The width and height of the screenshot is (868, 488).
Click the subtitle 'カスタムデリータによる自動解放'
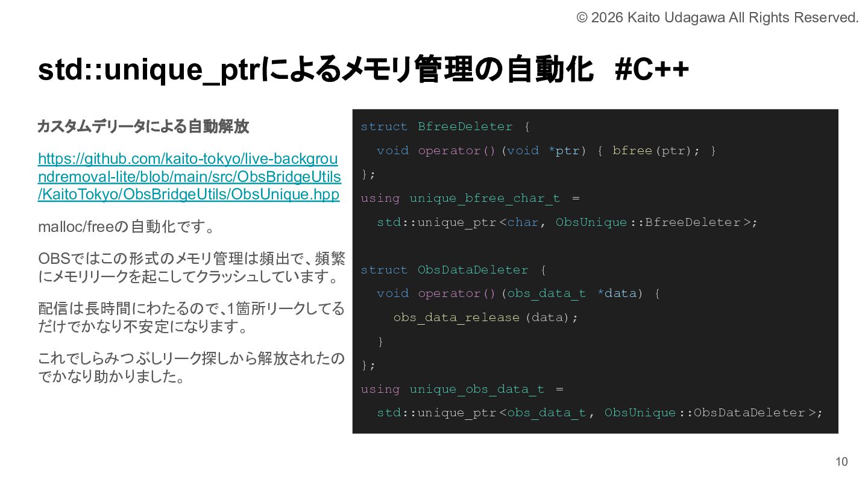click(143, 127)
